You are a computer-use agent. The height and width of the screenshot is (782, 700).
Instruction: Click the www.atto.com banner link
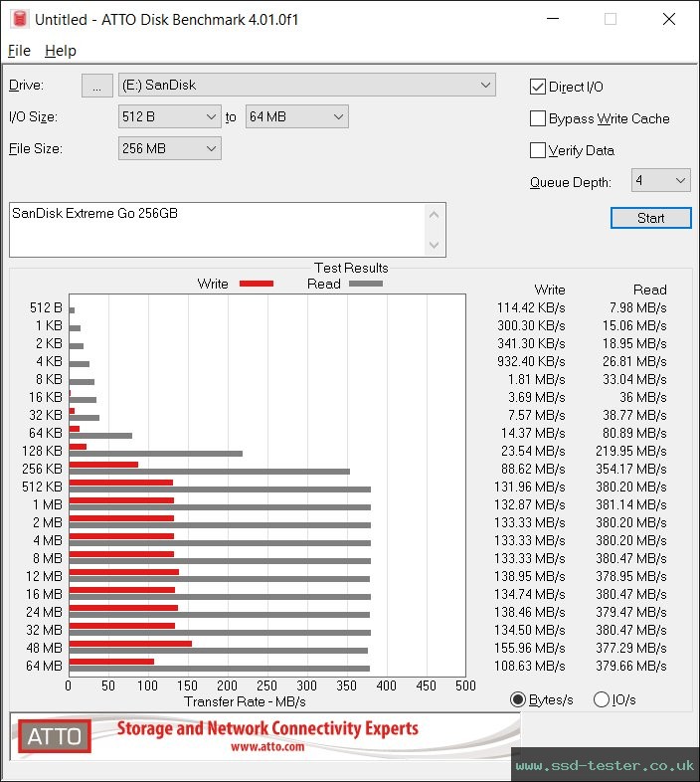click(x=267, y=746)
